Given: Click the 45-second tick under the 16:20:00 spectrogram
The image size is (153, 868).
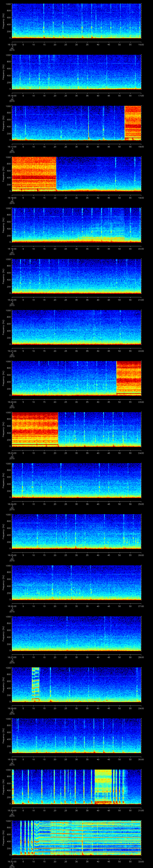Looking at the screenshot, I should [109, 300].
